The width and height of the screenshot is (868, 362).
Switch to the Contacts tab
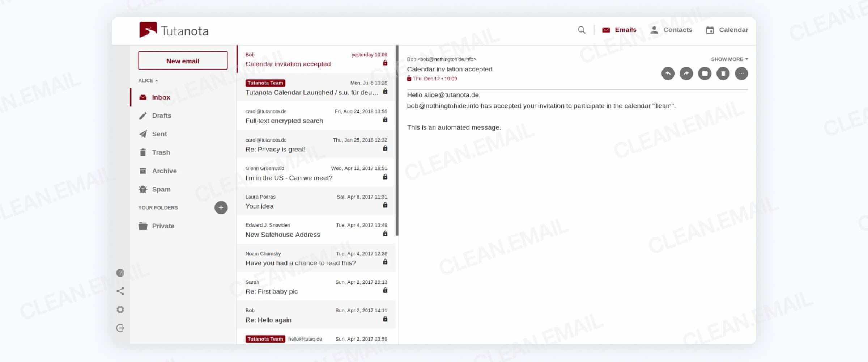[x=671, y=30]
